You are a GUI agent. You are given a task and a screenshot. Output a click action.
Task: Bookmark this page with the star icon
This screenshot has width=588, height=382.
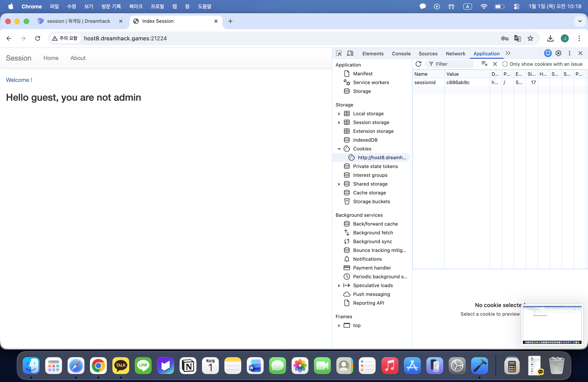click(x=530, y=38)
